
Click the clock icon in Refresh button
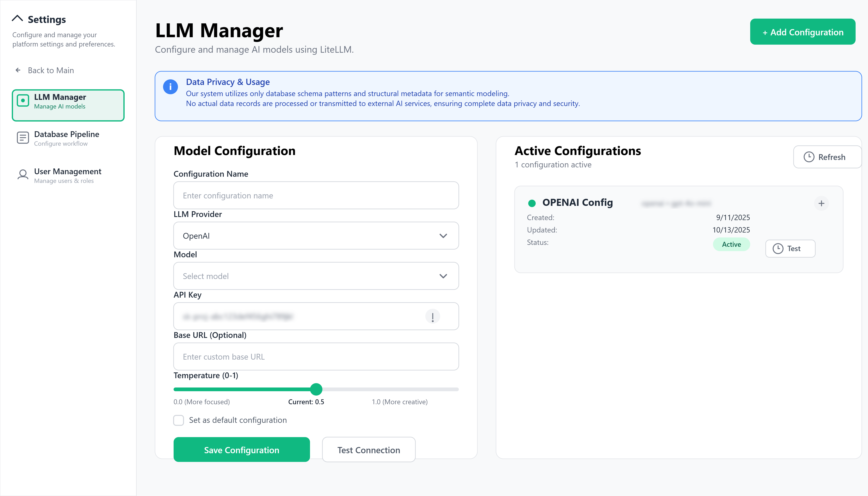pyautogui.click(x=809, y=157)
